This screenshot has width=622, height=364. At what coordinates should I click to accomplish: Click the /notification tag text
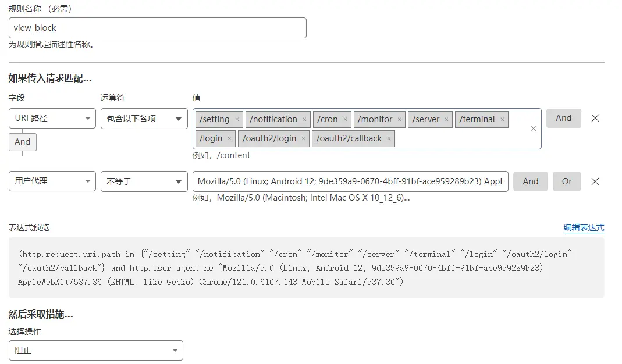pos(273,119)
